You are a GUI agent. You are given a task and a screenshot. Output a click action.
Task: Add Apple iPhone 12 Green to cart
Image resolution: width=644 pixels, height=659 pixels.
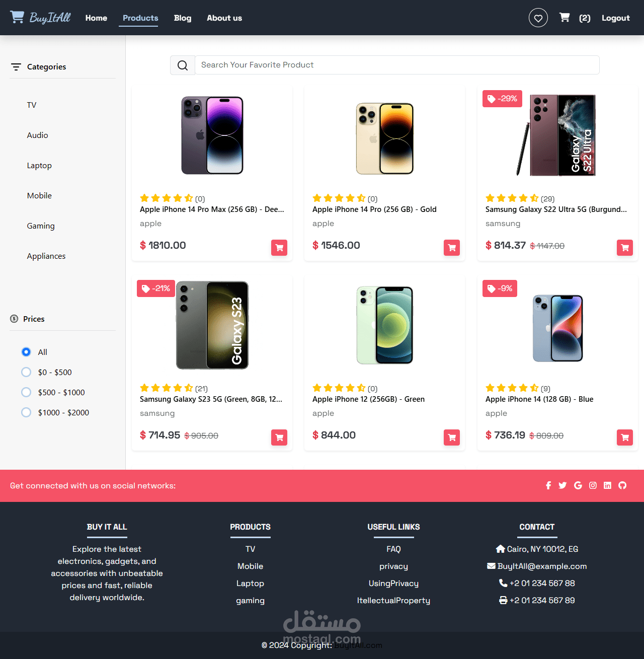point(452,437)
